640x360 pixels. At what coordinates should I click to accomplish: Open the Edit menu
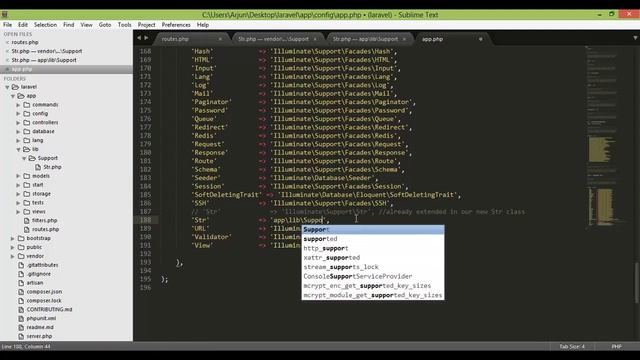coord(23,25)
